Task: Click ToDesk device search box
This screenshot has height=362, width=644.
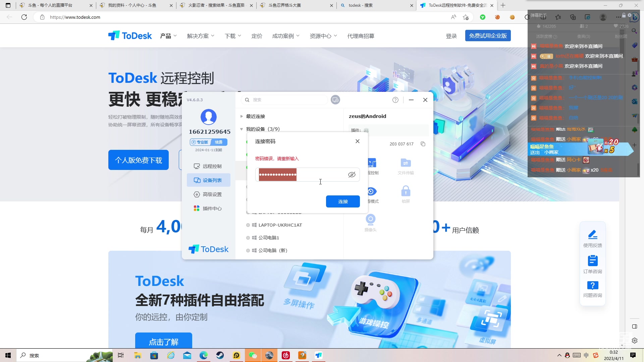Action: [284, 100]
